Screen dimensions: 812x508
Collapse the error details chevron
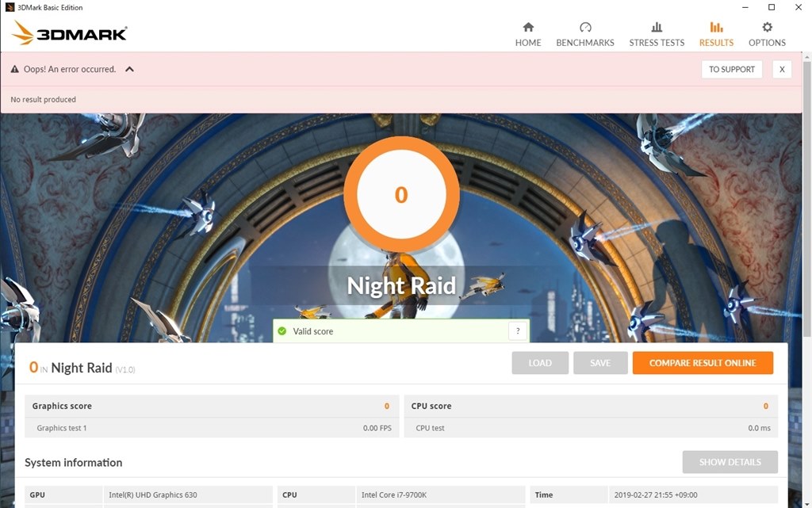coord(129,69)
